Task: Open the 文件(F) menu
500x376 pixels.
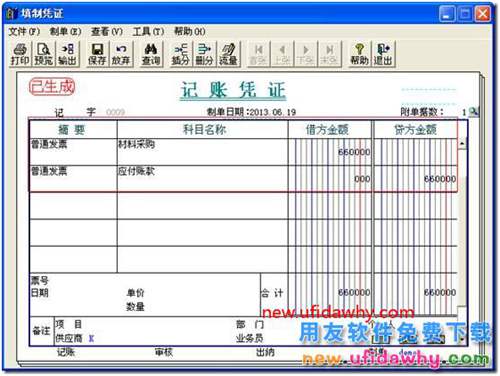Action: click(x=24, y=31)
